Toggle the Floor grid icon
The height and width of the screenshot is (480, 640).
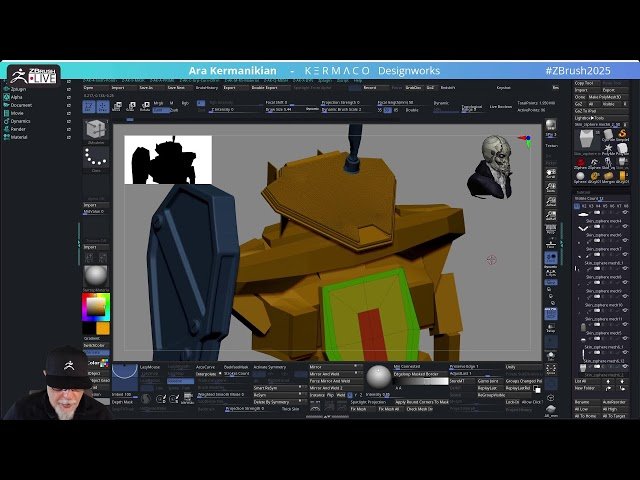pyautogui.click(x=551, y=244)
